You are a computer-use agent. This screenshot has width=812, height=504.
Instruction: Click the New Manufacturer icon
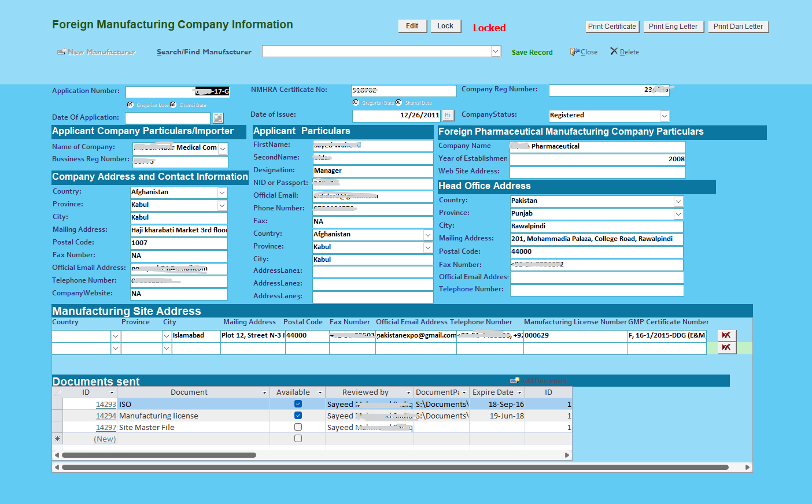point(61,52)
